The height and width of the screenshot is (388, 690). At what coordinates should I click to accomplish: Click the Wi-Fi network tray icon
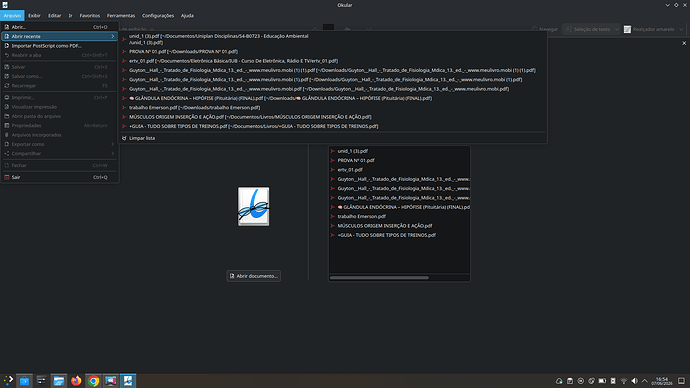[624, 381]
